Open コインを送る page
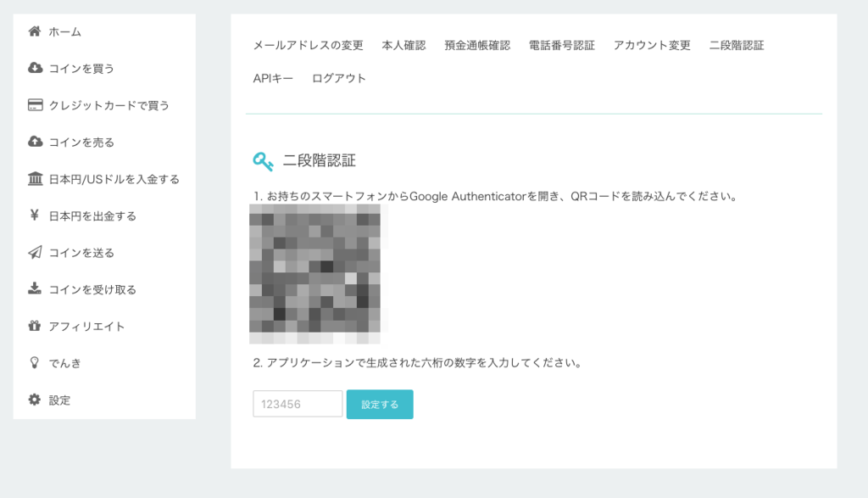Image resolution: width=868 pixels, height=498 pixels. (x=81, y=253)
